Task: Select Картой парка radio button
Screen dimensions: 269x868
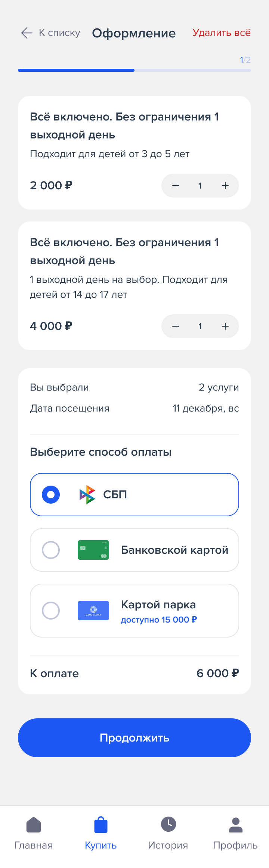Action: pyautogui.click(x=51, y=611)
